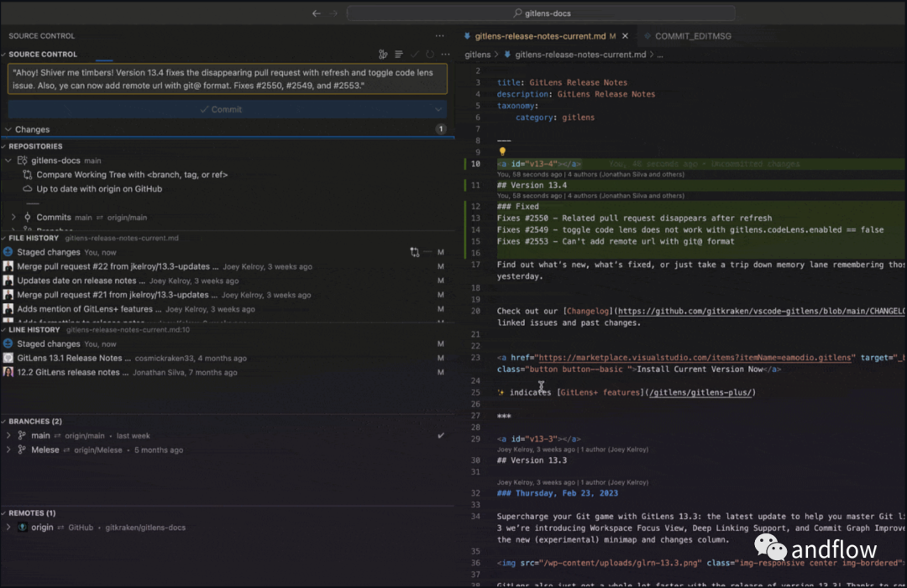
Task: Switch to COMMIT_EDITMSG tab
Action: point(693,36)
